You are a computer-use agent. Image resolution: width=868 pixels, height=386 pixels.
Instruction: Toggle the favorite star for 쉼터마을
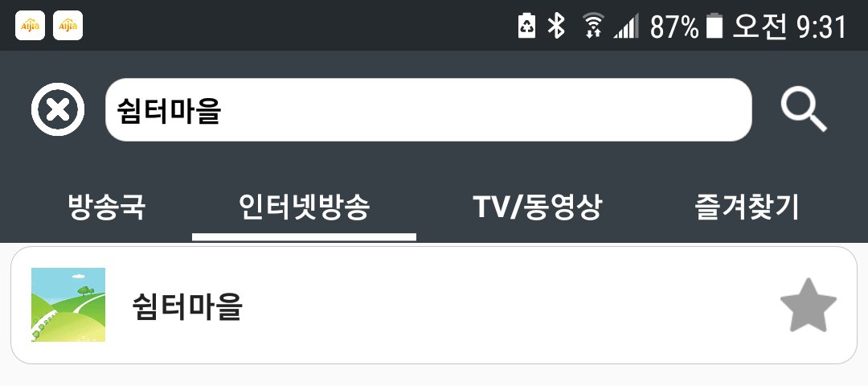point(809,305)
